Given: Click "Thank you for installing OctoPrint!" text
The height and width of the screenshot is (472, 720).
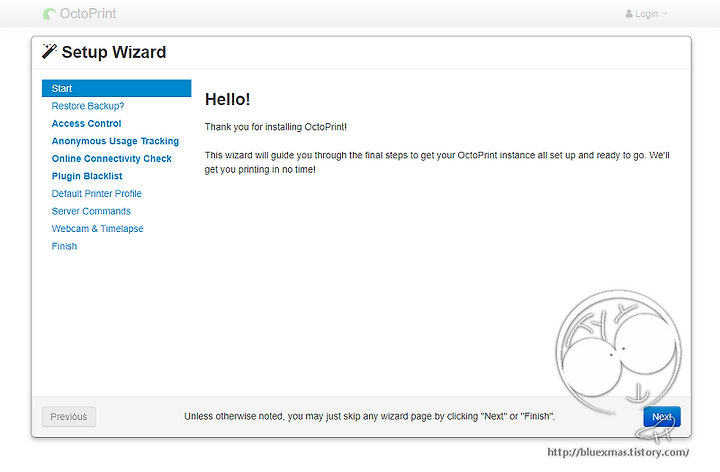Looking at the screenshot, I should (x=276, y=127).
